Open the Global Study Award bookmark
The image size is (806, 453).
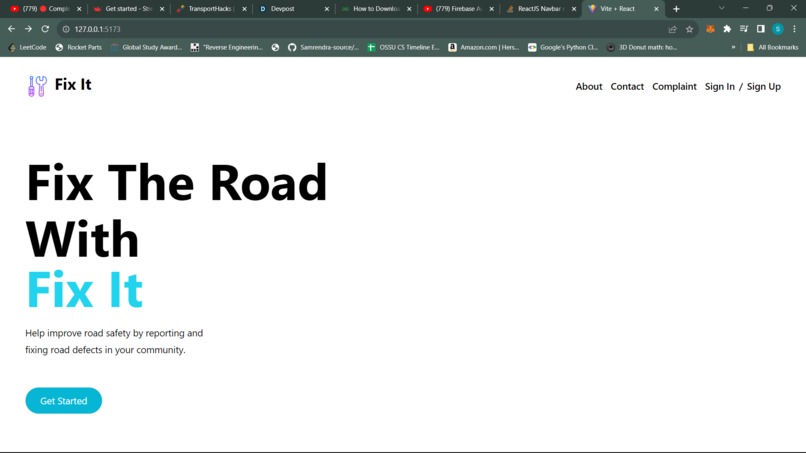146,47
